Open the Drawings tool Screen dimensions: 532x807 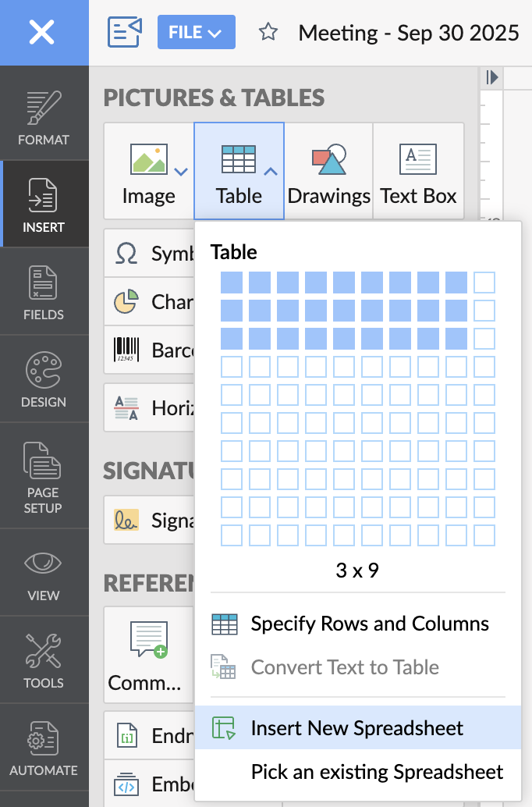pyautogui.click(x=328, y=171)
